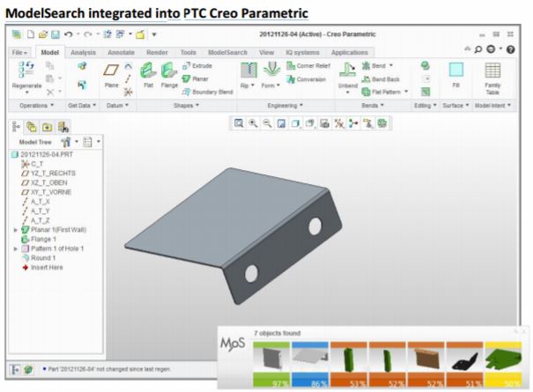Switch to the ModelSearch tab

tap(227, 52)
